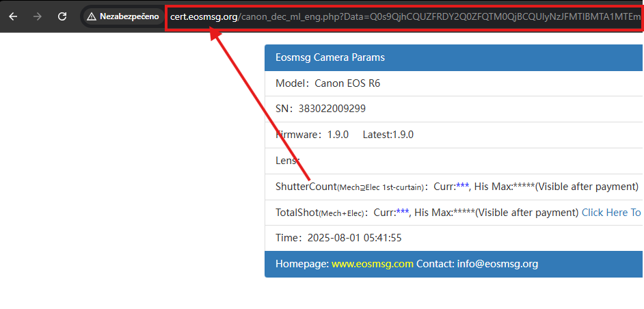
Task: Click the browser forward arrow
Action: click(x=38, y=16)
